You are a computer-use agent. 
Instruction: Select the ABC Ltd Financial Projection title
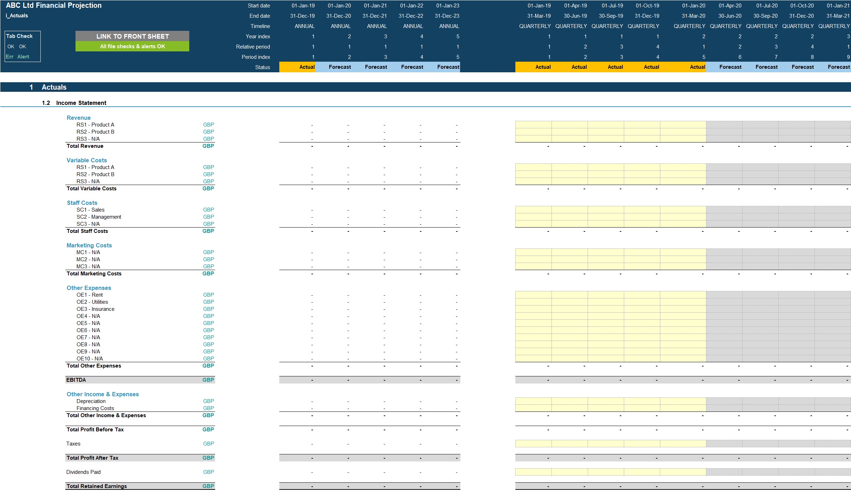click(54, 5)
